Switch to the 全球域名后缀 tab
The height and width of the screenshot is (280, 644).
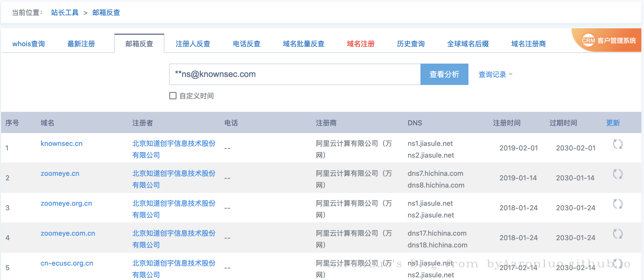click(468, 44)
